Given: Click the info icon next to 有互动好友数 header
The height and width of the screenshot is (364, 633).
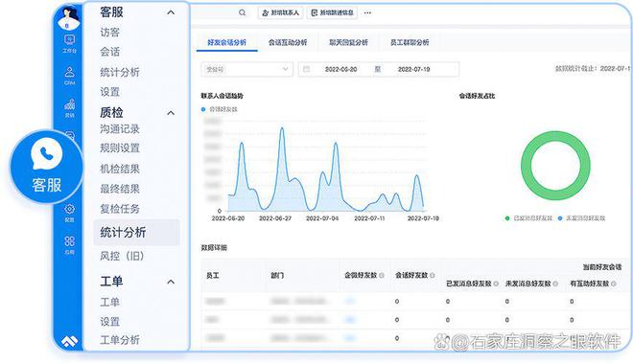Looking at the screenshot, I should (614, 284).
